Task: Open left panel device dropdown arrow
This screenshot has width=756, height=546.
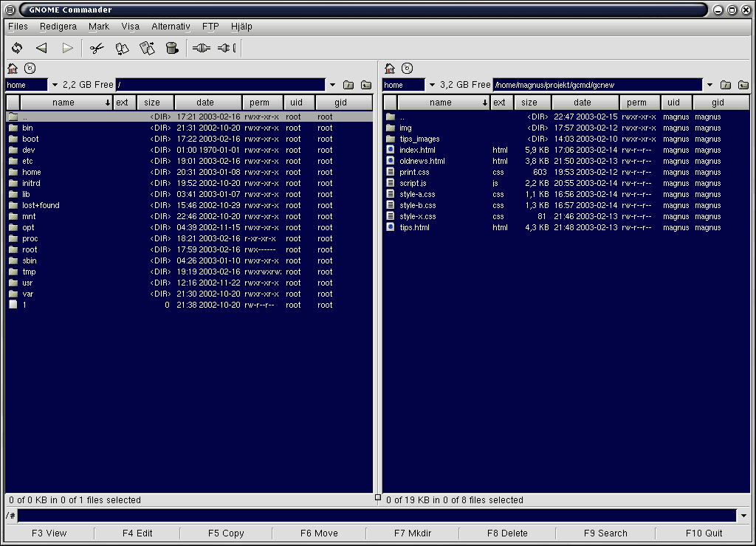Action: (x=55, y=85)
